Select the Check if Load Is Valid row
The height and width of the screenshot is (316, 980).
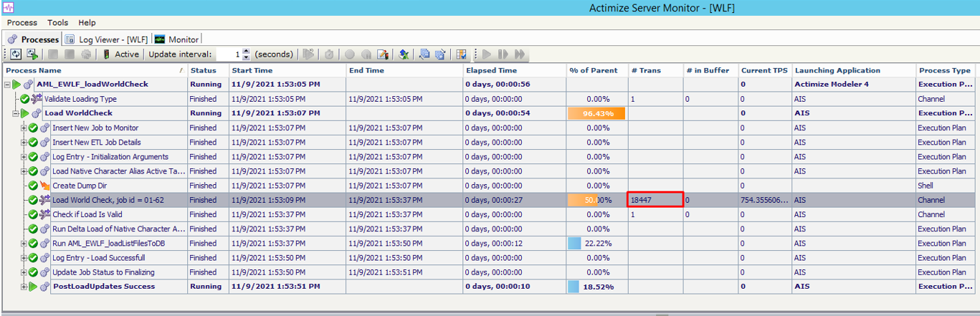pyautogui.click(x=490, y=214)
